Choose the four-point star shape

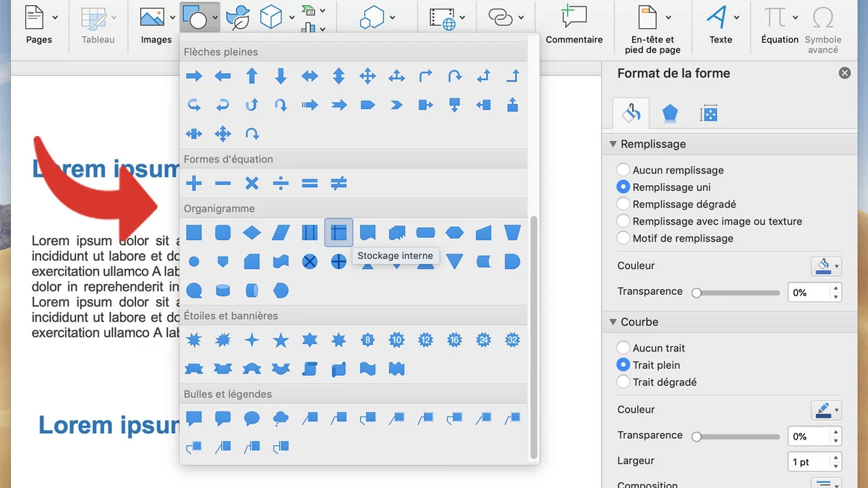click(x=252, y=340)
